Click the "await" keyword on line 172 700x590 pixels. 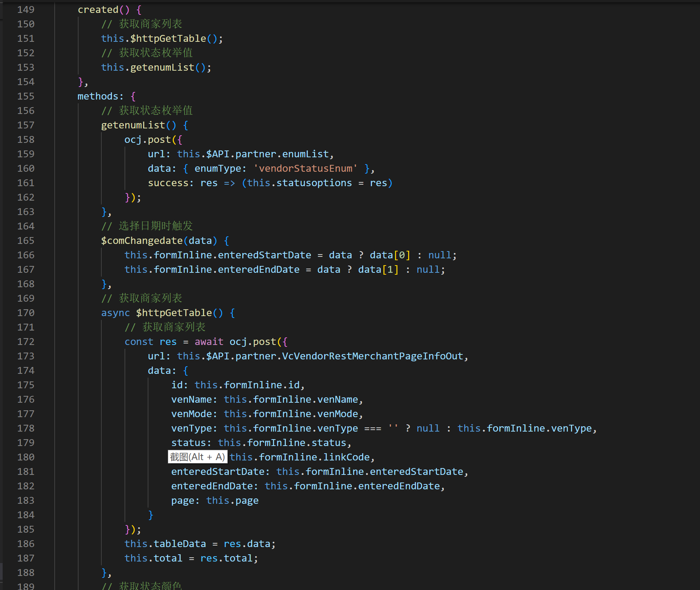(209, 342)
